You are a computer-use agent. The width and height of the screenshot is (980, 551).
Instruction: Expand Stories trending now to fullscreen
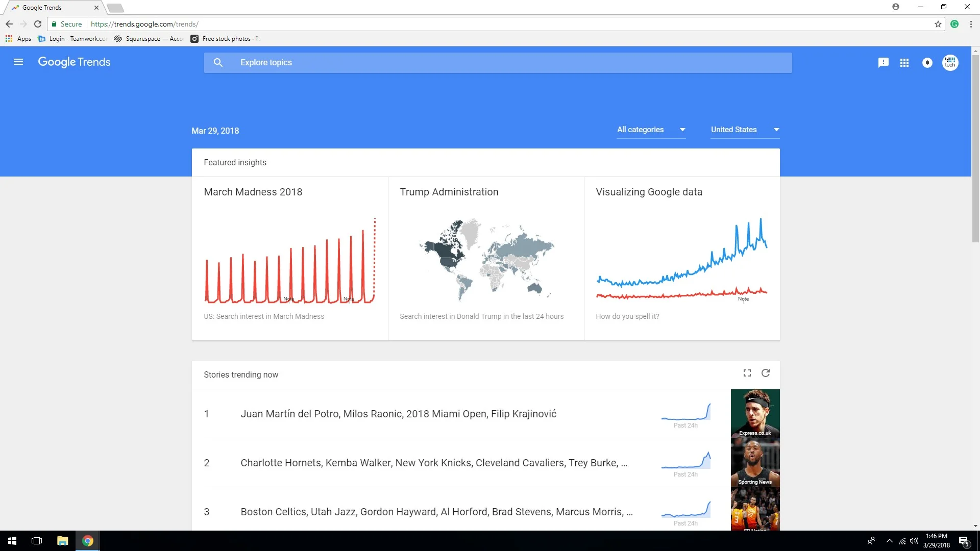coord(747,373)
